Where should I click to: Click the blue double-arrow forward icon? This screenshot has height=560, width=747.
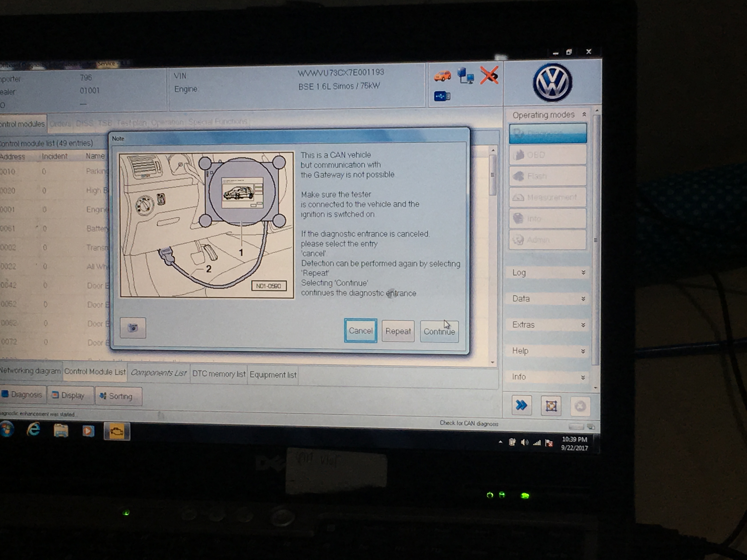pyautogui.click(x=521, y=405)
